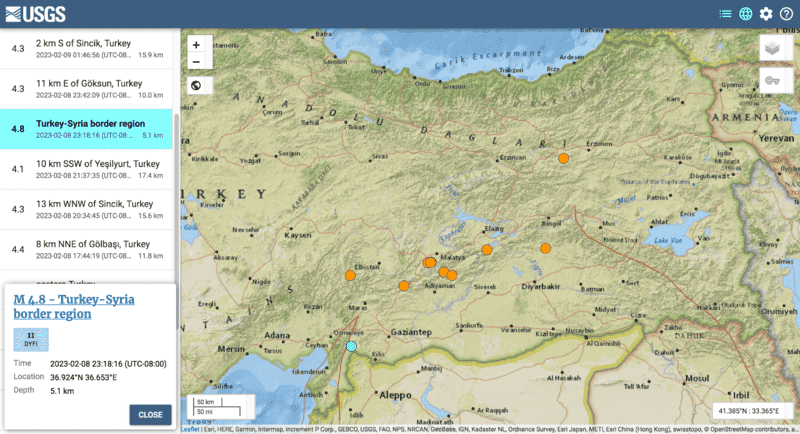This screenshot has height=434, width=800.
Task: Open the help question mark icon
Action: click(x=786, y=14)
